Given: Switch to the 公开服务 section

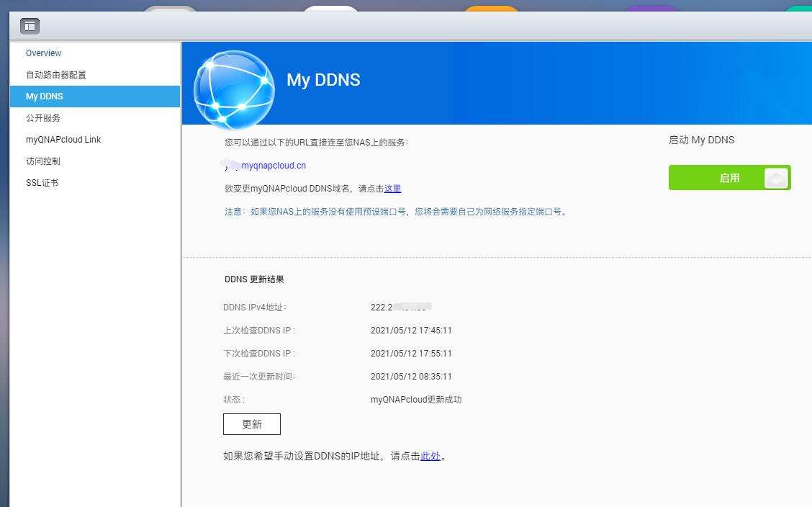Looking at the screenshot, I should tap(43, 117).
